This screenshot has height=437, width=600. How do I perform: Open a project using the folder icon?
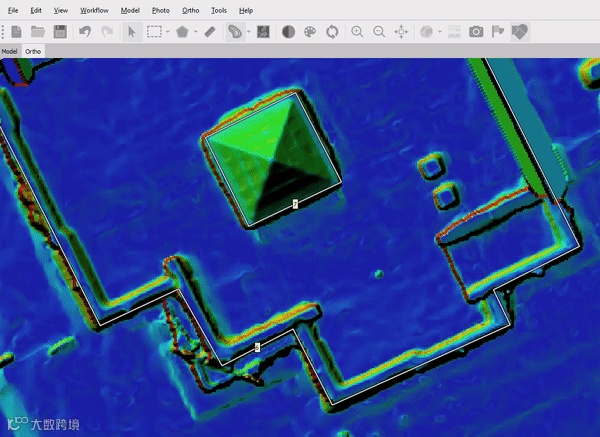tap(38, 32)
